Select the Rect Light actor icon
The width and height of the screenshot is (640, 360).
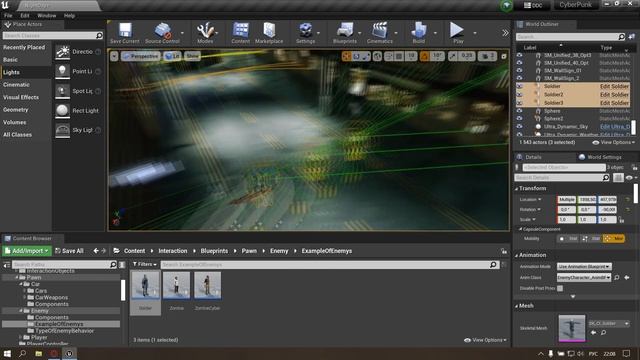click(62, 111)
